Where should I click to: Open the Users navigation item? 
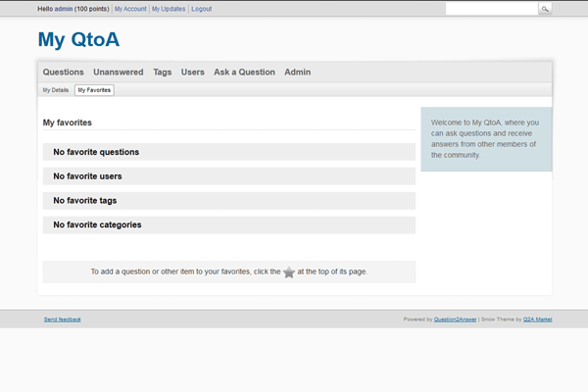click(193, 73)
